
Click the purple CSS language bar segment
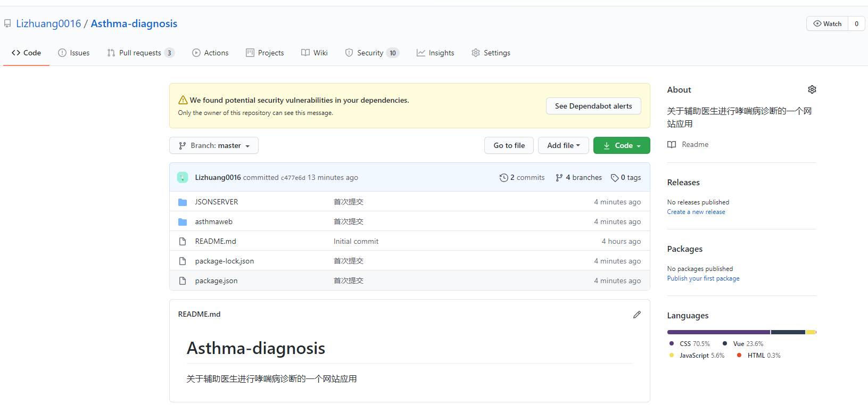click(x=718, y=332)
